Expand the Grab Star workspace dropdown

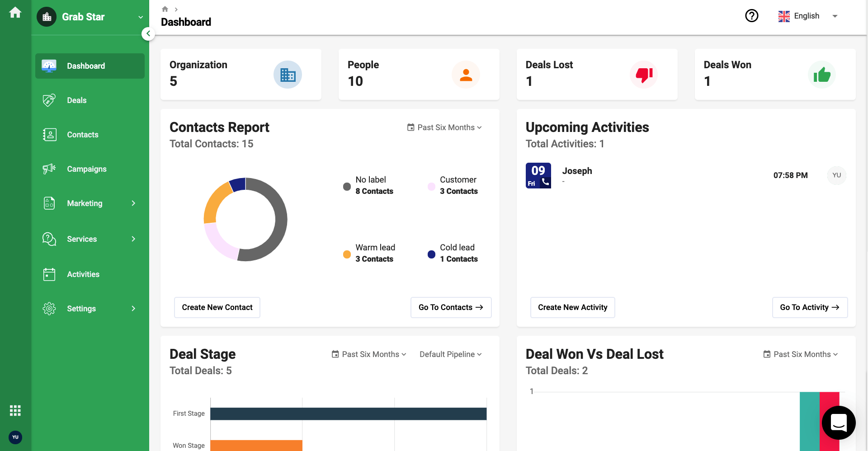click(x=141, y=17)
